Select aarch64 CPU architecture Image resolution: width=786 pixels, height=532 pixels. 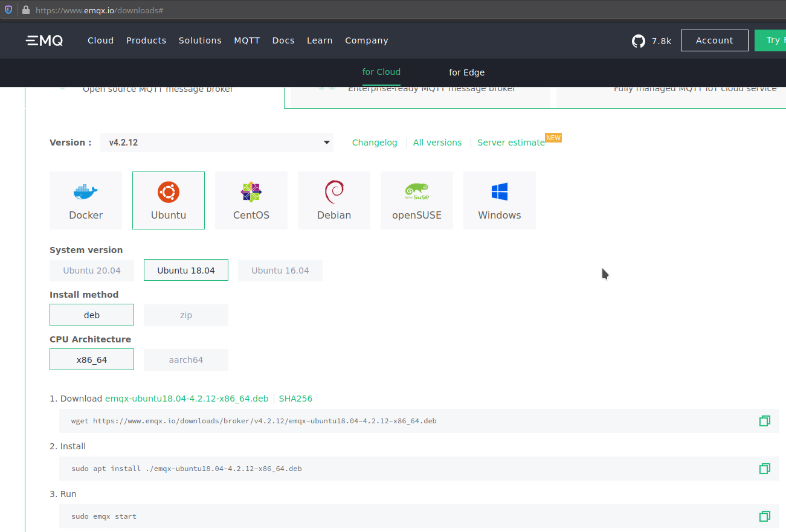coord(185,359)
